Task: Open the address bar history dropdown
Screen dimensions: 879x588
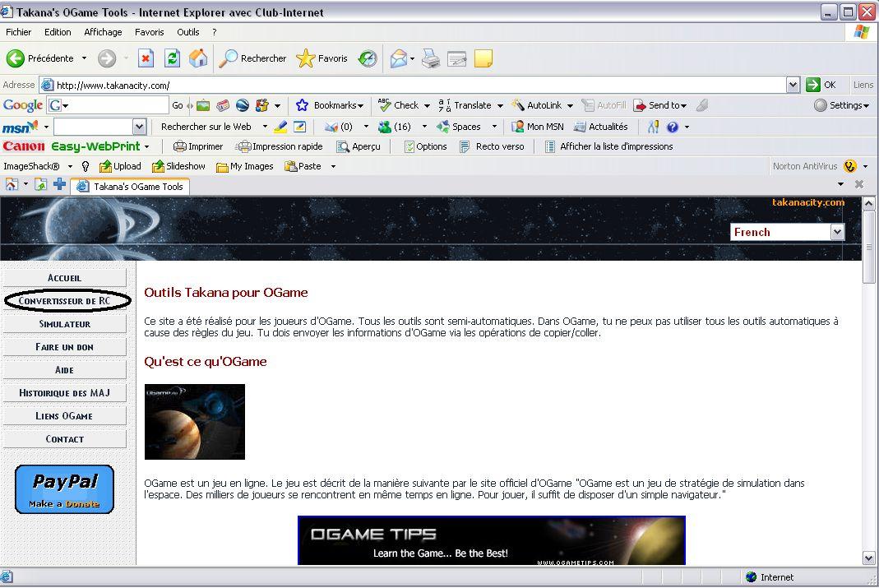Action: tap(793, 85)
